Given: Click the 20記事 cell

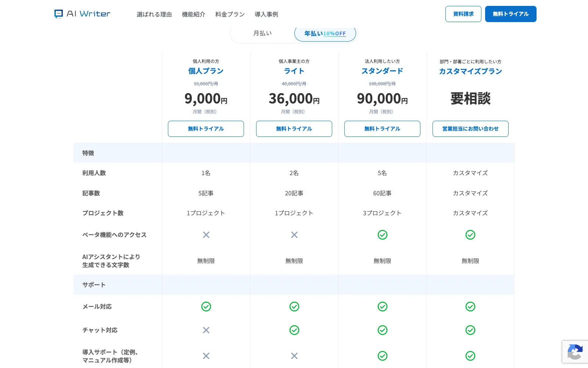Looking at the screenshot, I should point(294,193).
